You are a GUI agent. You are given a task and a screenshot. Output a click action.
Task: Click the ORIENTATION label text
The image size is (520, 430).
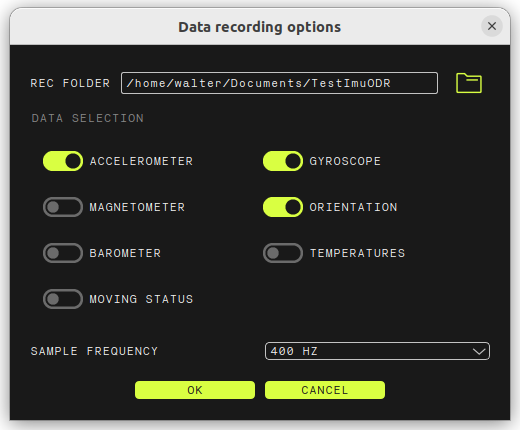point(353,207)
